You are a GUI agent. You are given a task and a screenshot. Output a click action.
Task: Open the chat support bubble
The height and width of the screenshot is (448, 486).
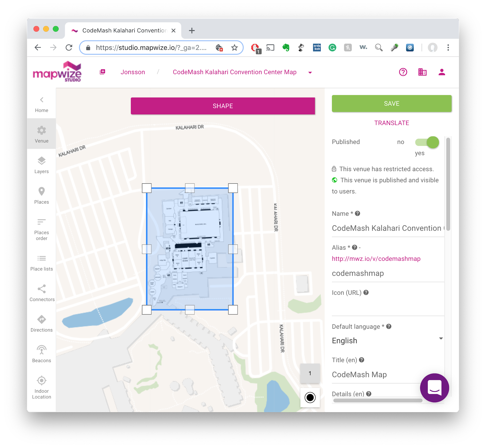click(435, 388)
